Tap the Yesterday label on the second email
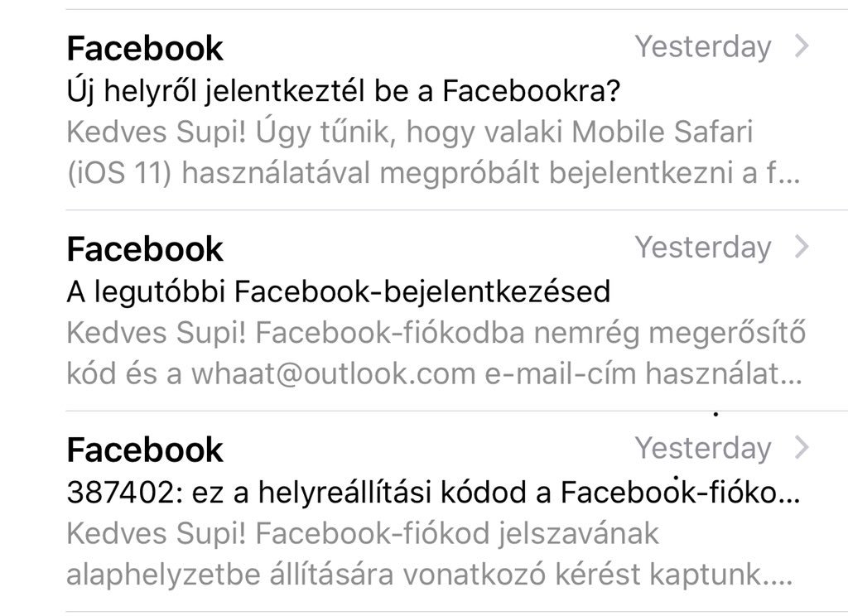The image size is (848, 616). pyautogui.click(x=703, y=248)
